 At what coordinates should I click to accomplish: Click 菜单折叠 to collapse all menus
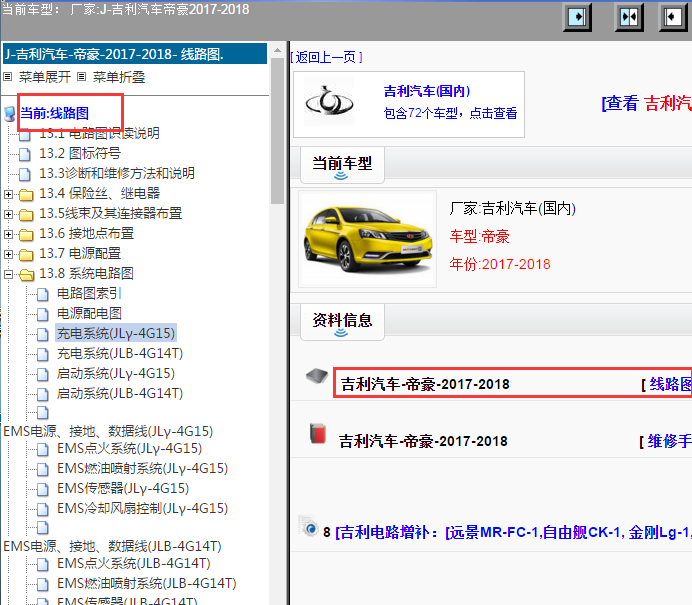(x=119, y=77)
